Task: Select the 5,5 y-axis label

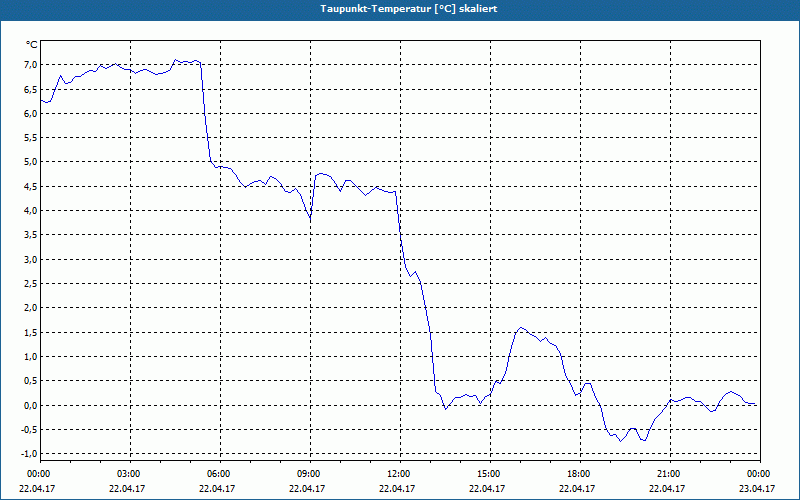Action: [x=30, y=138]
